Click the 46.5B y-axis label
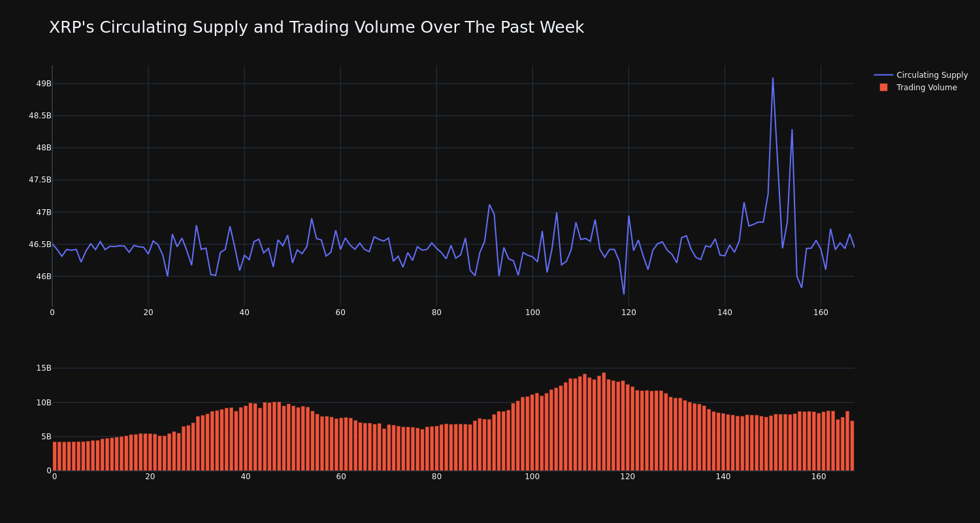Viewport: 980px width, 523px height. (x=40, y=245)
